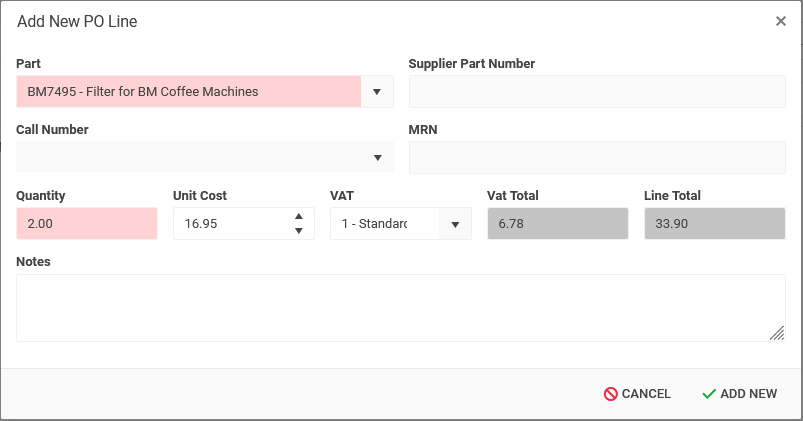Click the Add New PO Line title
This screenshot has height=421, width=803.
[x=77, y=22]
